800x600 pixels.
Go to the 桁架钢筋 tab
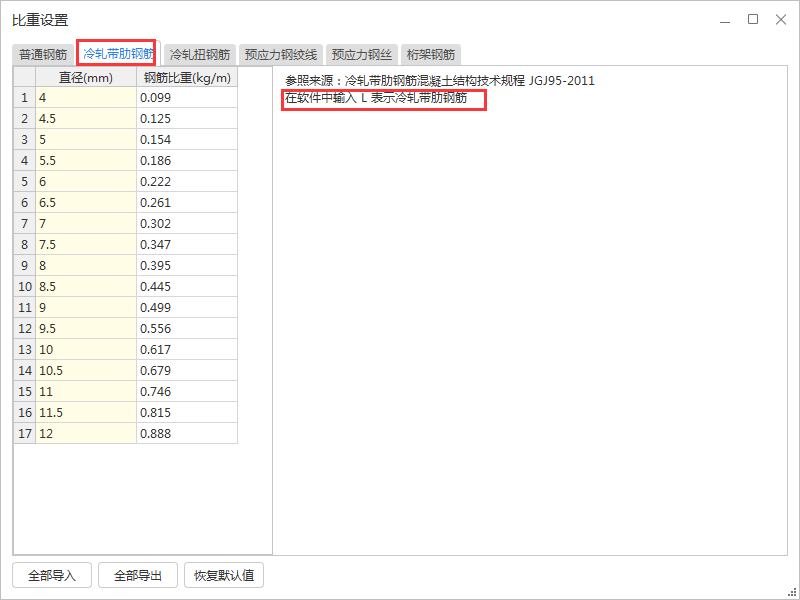click(x=431, y=54)
